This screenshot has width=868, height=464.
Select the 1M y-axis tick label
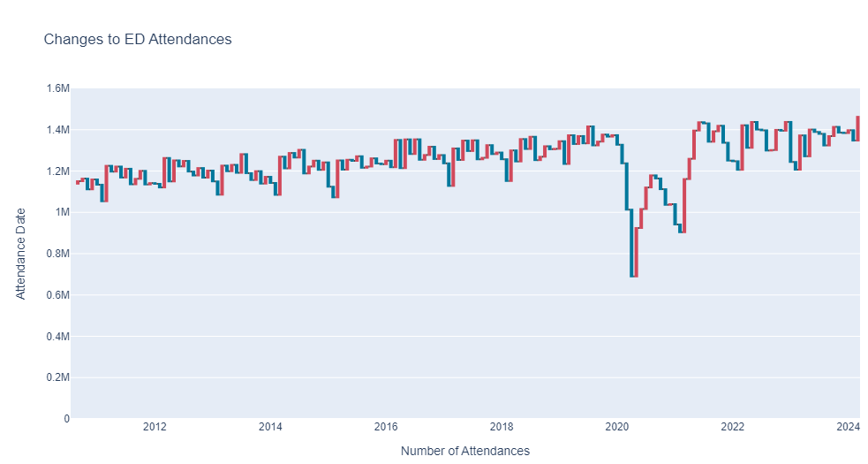point(62,212)
